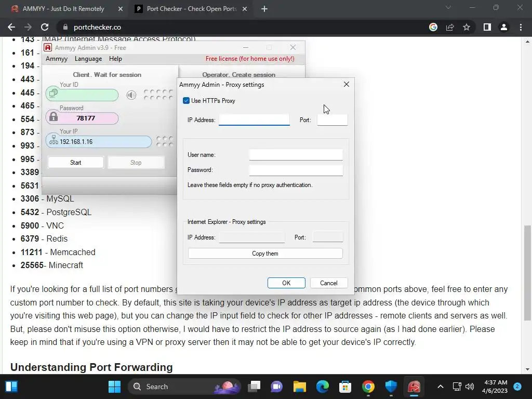Click the 5900 - VNC list entry

(x=42, y=225)
